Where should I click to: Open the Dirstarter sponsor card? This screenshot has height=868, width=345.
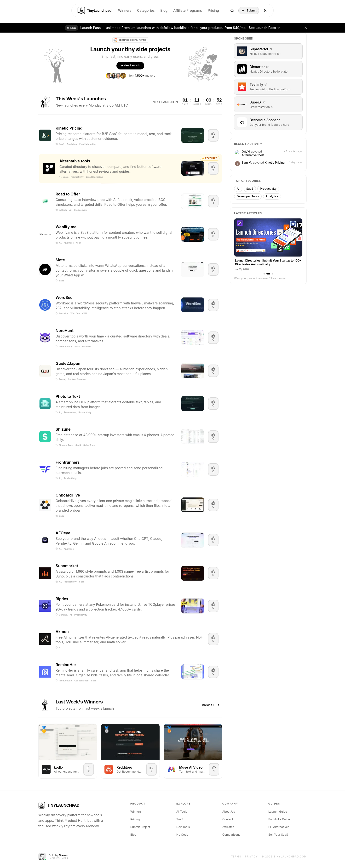pyautogui.click(x=268, y=69)
